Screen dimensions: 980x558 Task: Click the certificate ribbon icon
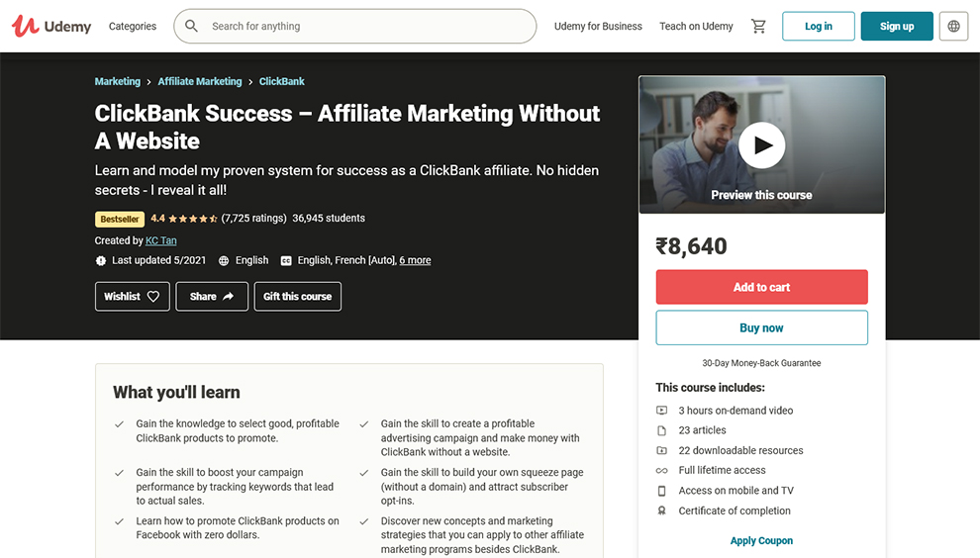[661, 511]
